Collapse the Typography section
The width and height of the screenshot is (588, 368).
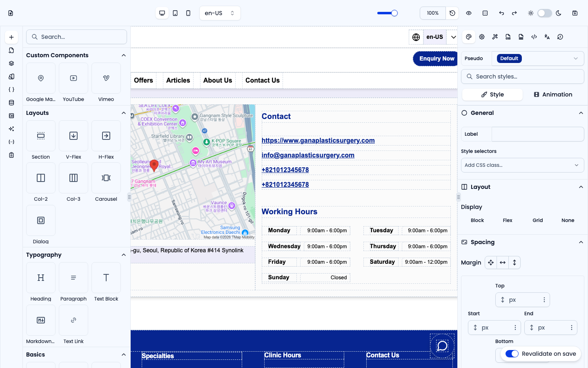[124, 255]
